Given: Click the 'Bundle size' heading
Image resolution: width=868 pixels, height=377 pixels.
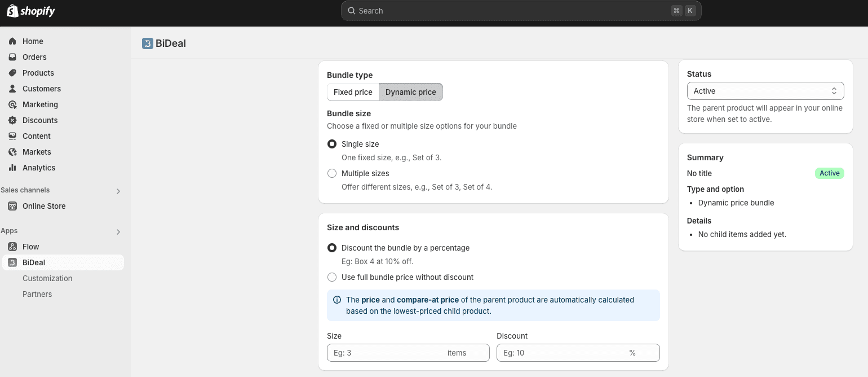Looking at the screenshot, I should tap(349, 113).
